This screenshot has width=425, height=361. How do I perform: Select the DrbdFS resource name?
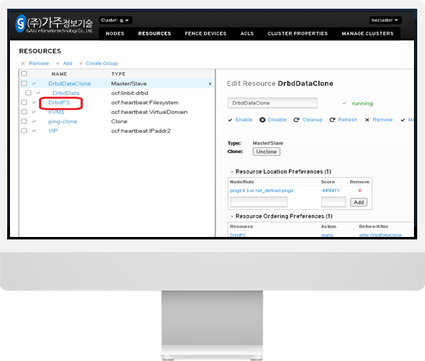pos(59,103)
